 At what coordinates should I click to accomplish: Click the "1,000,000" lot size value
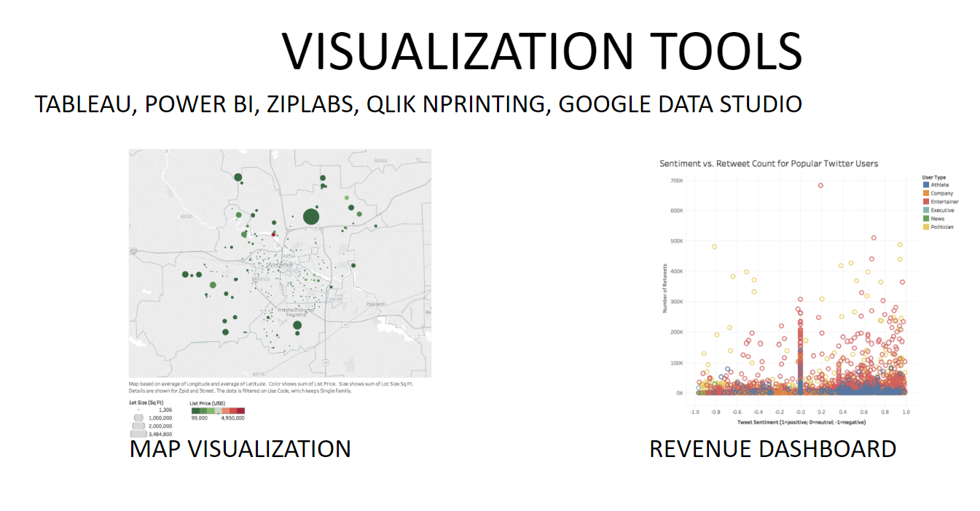click(160, 418)
